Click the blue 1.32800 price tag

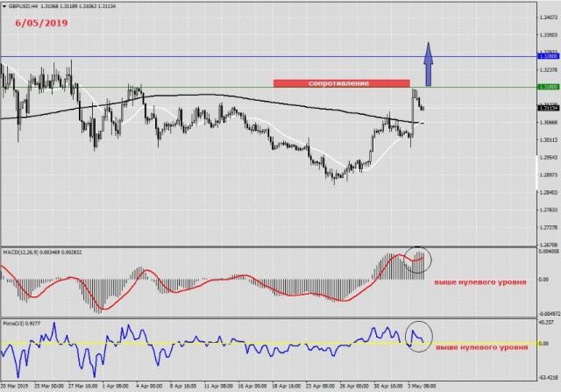click(x=549, y=56)
